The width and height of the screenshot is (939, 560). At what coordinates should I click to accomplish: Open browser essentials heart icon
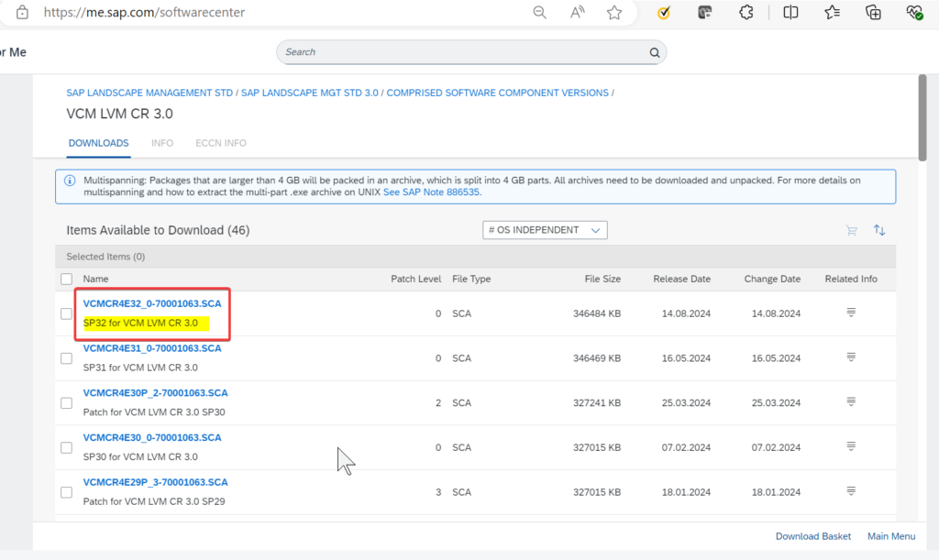914,12
